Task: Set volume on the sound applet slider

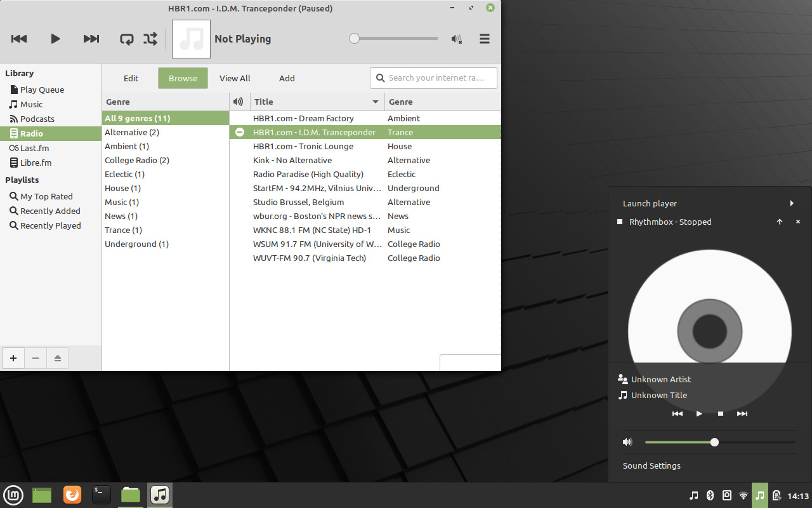Action: coord(720,442)
